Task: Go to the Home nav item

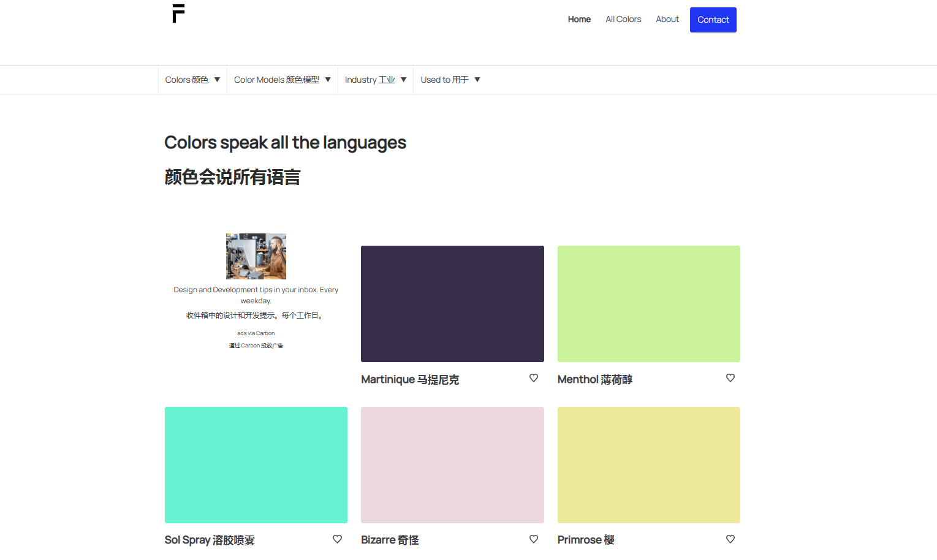Action: 579,20
